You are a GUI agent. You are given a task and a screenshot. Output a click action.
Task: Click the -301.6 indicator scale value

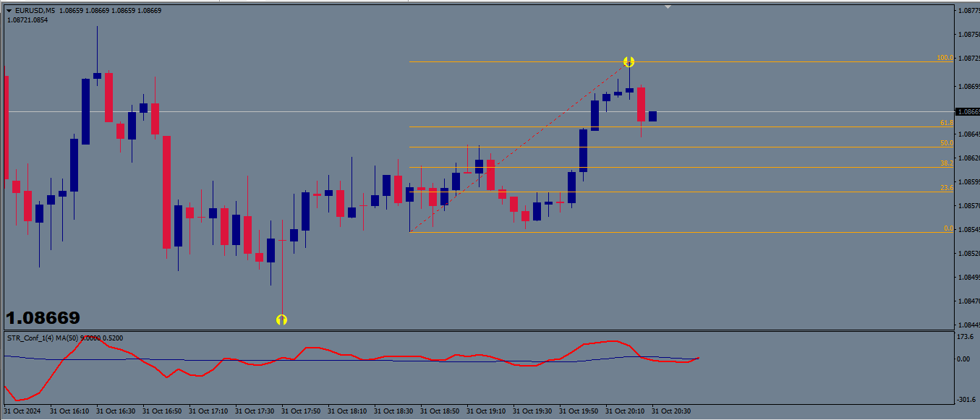[x=966, y=398]
